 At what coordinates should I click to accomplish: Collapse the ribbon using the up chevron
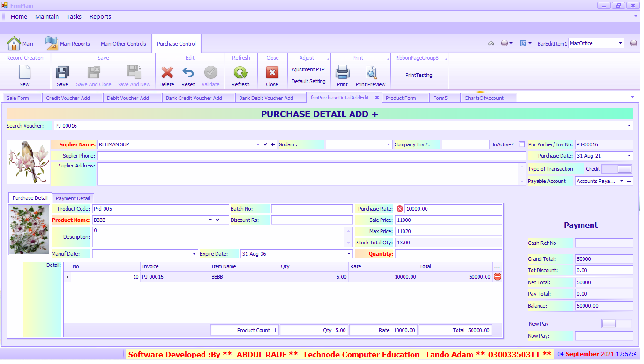pos(491,43)
